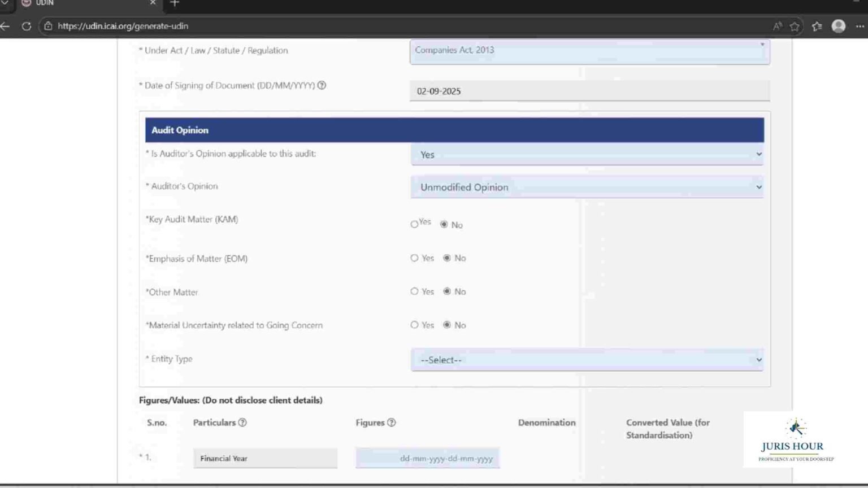The height and width of the screenshot is (488, 868).
Task: Expand the Is Auditor's Opinion applicable dropdown
Action: pos(587,154)
